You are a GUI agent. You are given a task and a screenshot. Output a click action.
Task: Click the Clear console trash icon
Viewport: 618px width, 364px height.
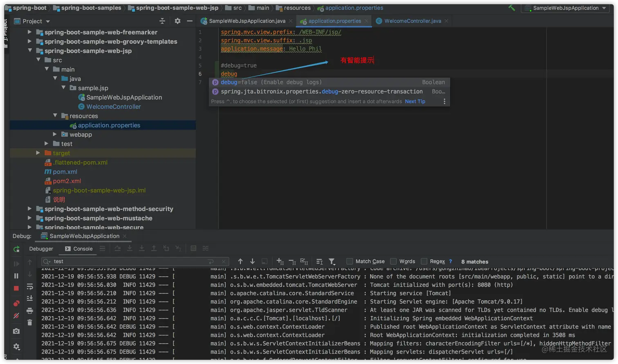30,322
